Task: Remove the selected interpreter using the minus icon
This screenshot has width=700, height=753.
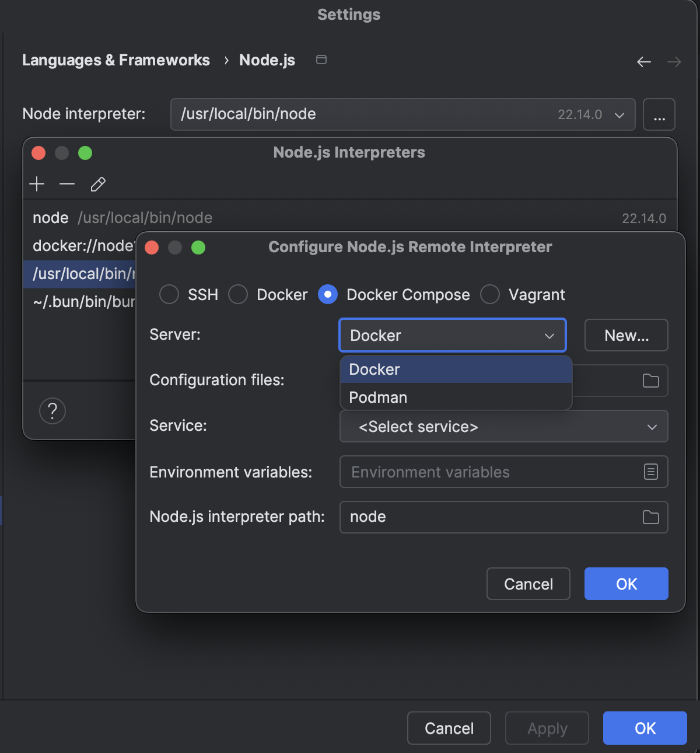Action: (67, 184)
